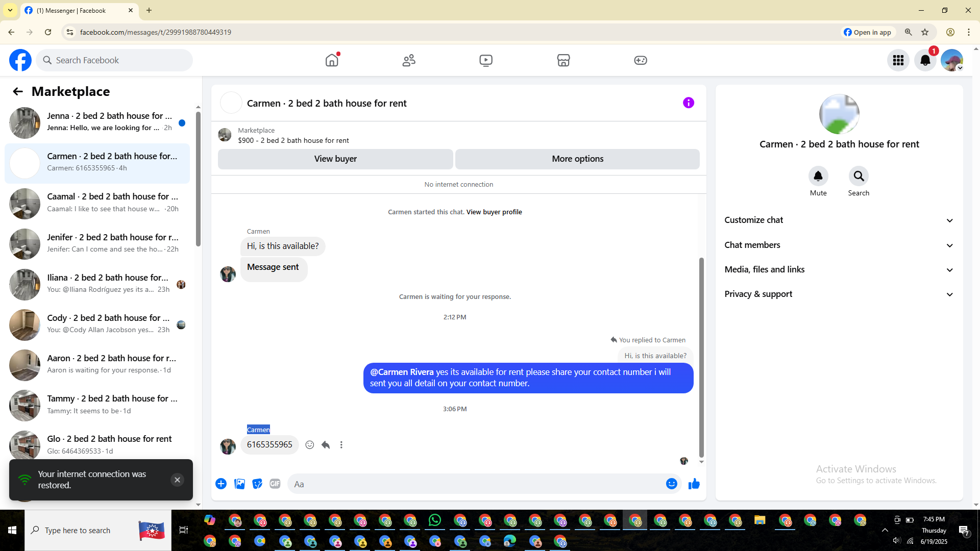The height and width of the screenshot is (551, 980).
Task: Open the tab search dropdown
Action: [x=10, y=10]
